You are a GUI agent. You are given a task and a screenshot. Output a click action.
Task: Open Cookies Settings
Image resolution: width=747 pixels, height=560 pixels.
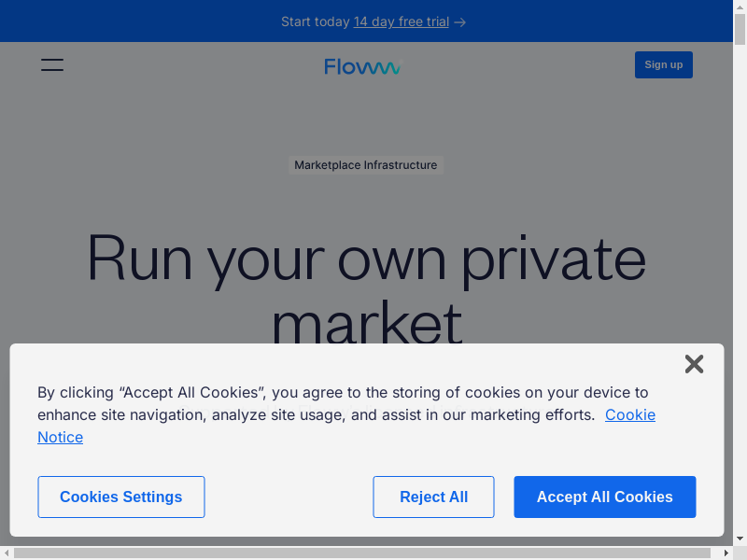point(121,497)
